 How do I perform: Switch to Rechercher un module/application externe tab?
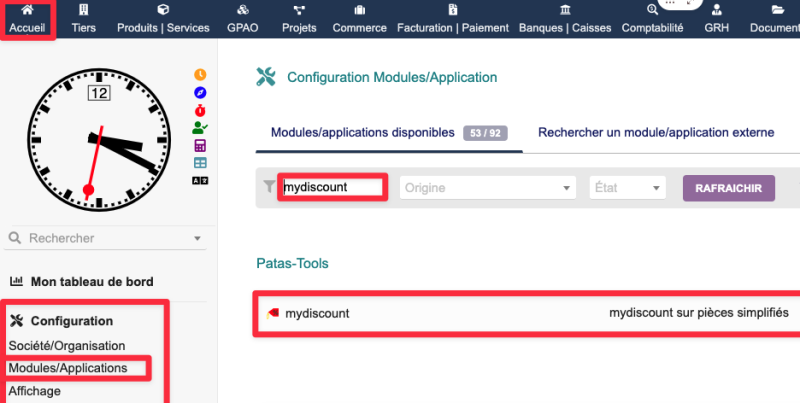(x=655, y=132)
